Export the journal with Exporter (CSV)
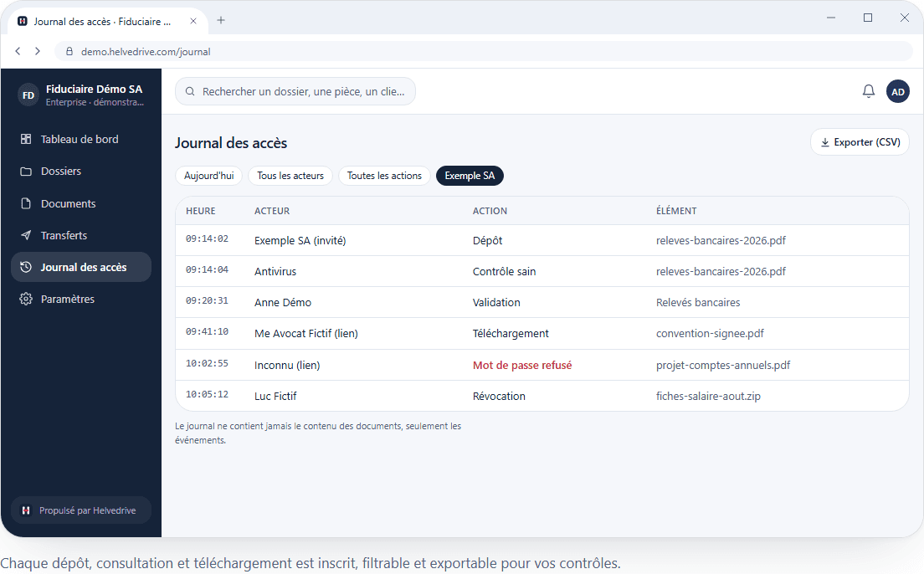 point(860,142)
